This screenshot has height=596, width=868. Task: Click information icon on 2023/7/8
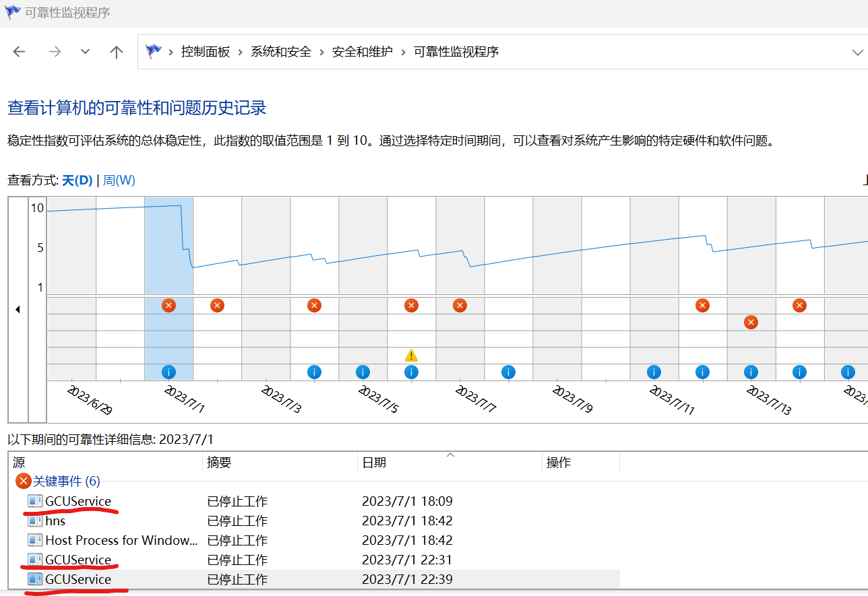[x=508, y=372]
